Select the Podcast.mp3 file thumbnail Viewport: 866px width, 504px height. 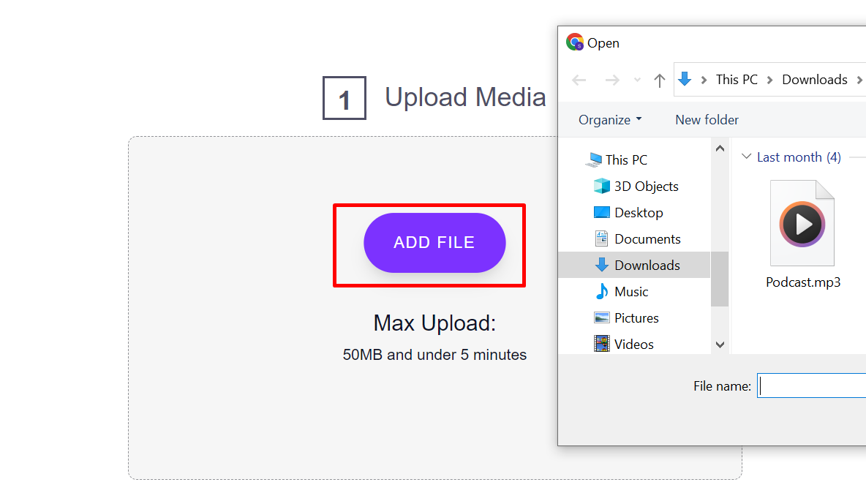tap(802, 223)
